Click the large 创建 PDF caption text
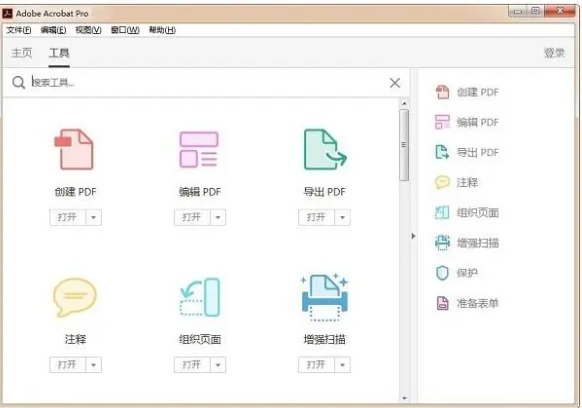 (x=75, y=192)
